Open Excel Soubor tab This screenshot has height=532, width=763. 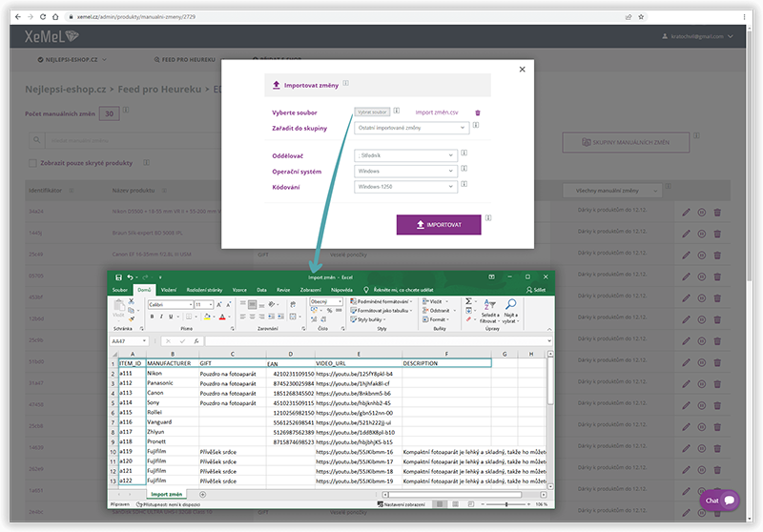click(120, 290)
